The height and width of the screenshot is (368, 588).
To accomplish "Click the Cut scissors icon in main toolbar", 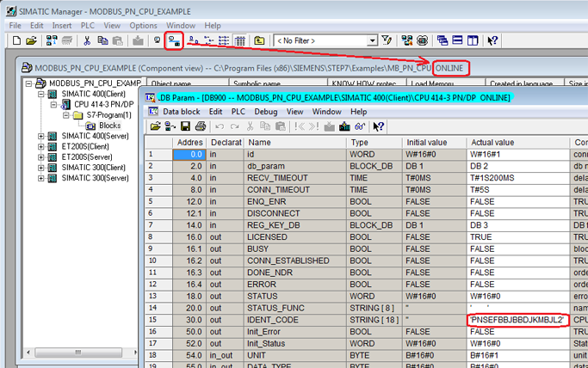I will click(87, 40).
